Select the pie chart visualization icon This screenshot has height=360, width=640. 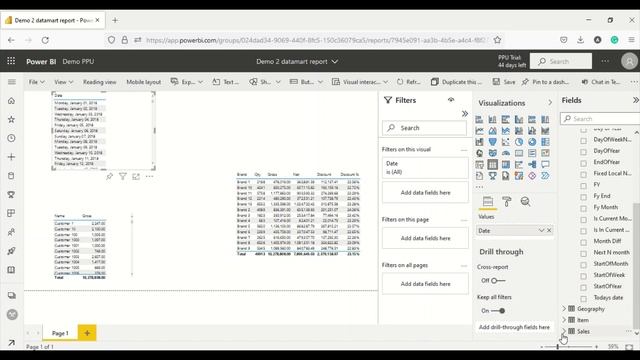point(519,142)
